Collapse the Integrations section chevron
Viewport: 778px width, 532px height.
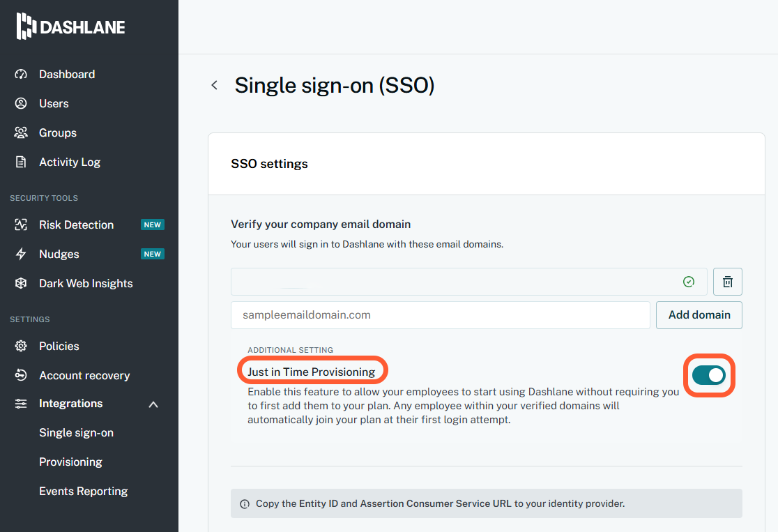coord(153,404)
